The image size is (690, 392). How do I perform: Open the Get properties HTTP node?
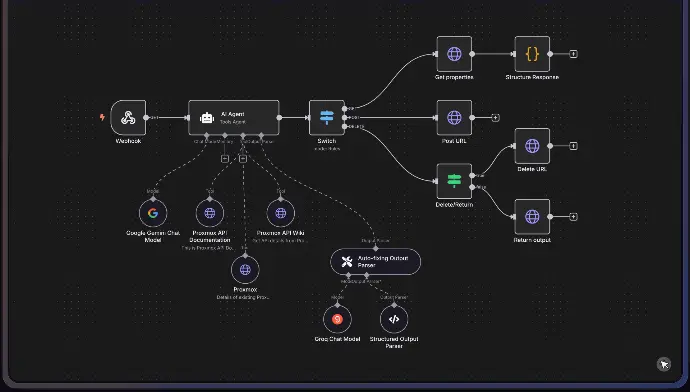coord(454,54)
